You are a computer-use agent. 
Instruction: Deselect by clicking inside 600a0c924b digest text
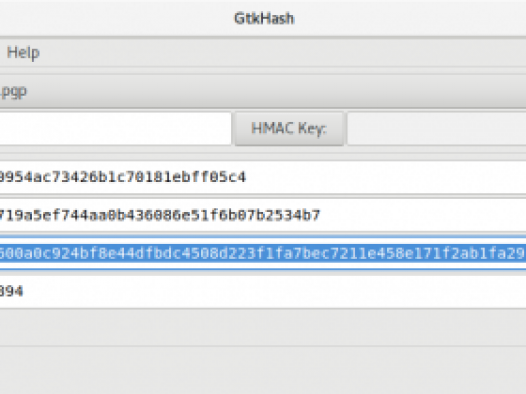point(263,253)
